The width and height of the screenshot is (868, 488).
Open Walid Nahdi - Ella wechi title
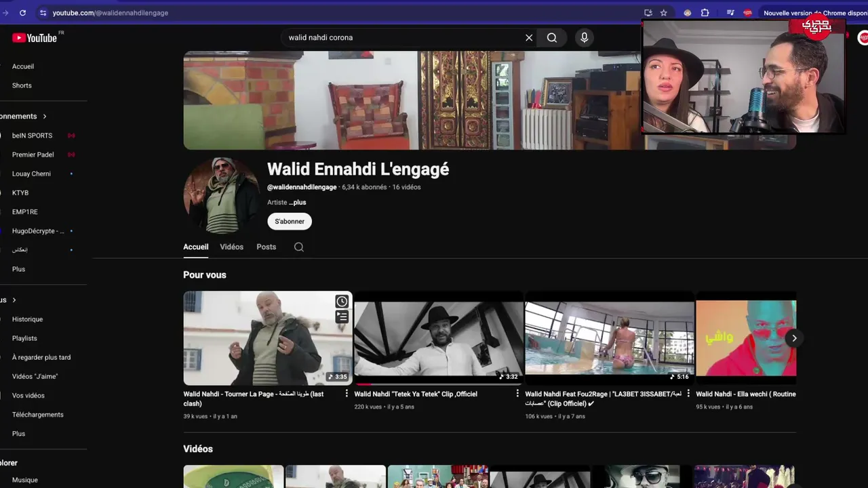(x=746, y=394)
